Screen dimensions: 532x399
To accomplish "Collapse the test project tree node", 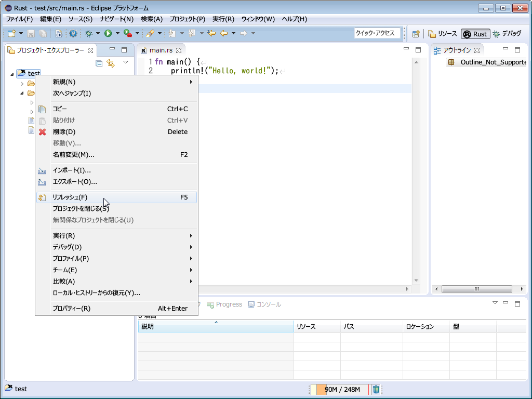I will 12,74.
